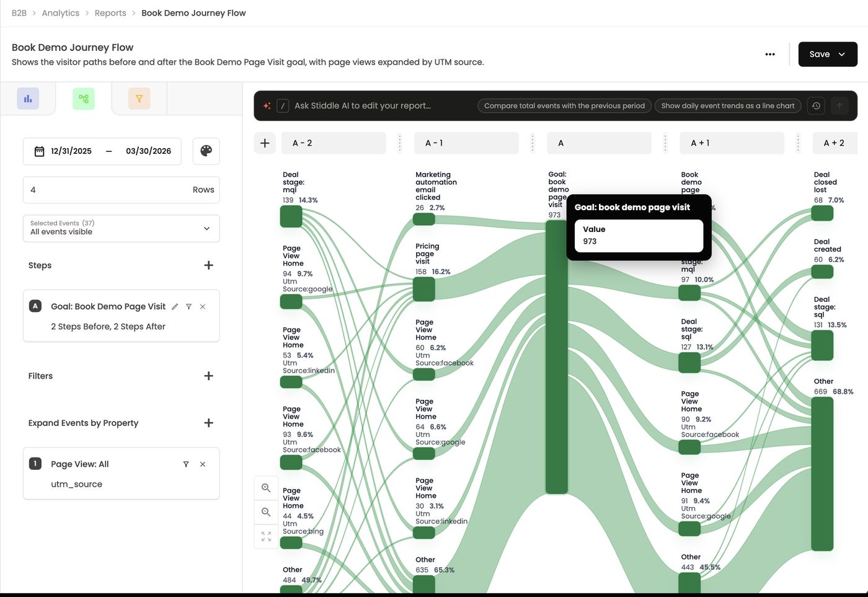Remove the Page View: All expansion

(x=203, y=464)
